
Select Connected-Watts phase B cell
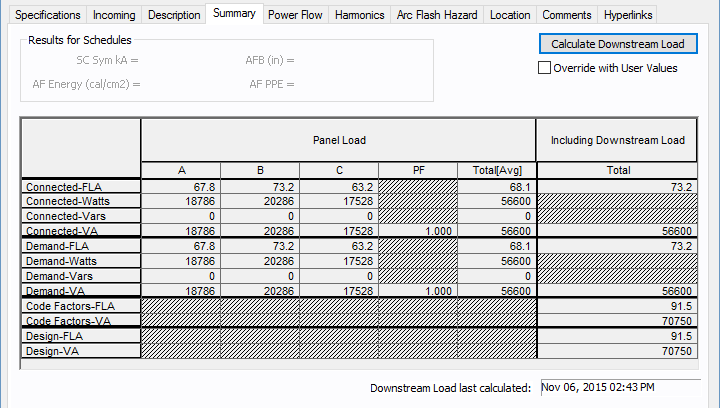click(x=259, y=201)
